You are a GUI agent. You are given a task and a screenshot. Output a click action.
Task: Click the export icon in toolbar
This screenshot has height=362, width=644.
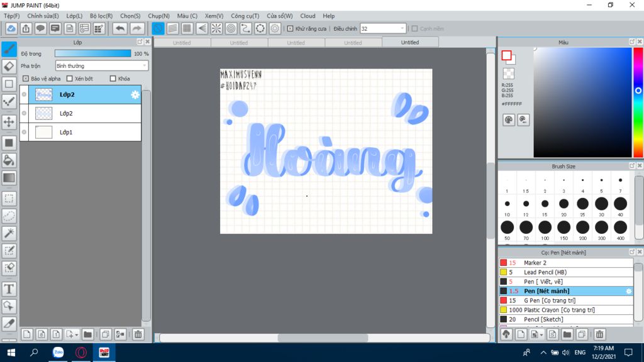pyautogui.click(x=26, y=28)
